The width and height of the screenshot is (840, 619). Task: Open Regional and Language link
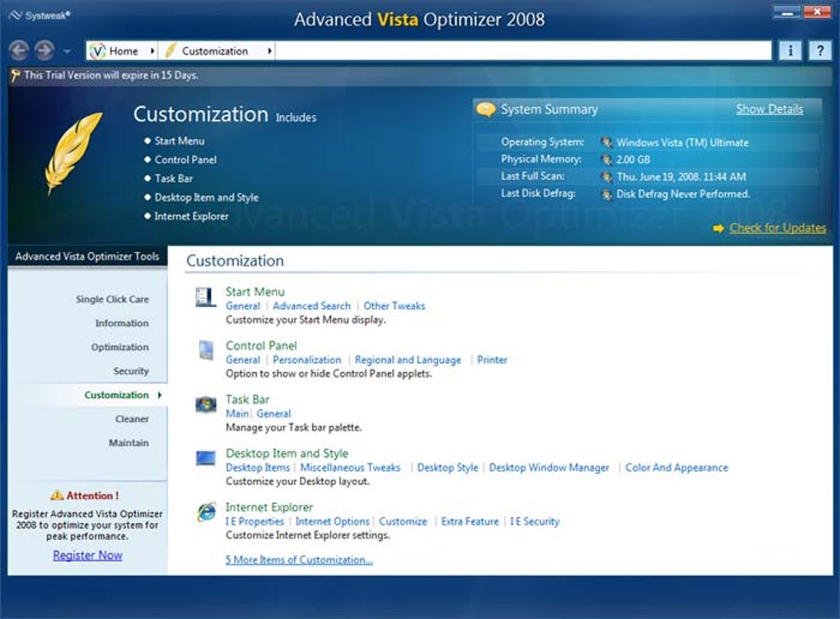408,360
